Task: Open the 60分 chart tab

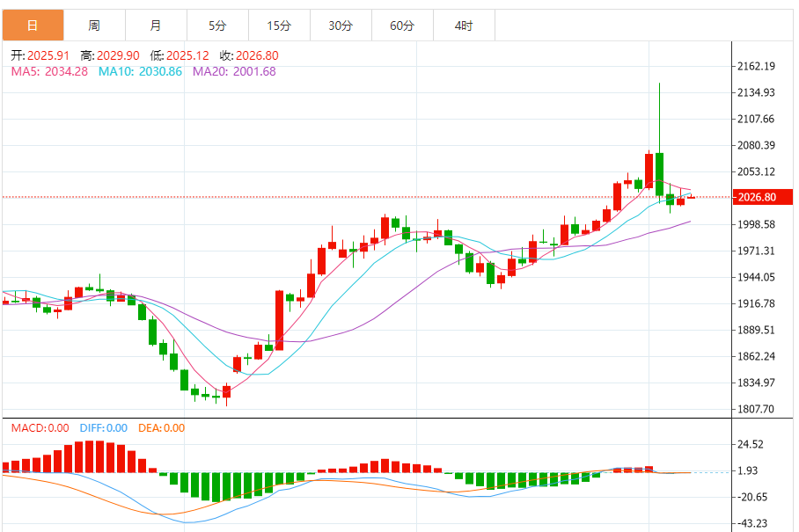Action: click(402, 25)
